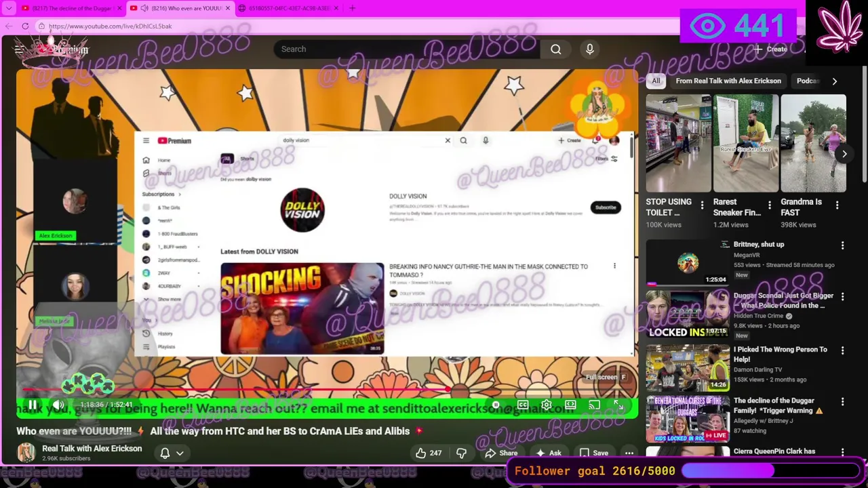Reload the page with the refresh icon
The width and height of the screenshot is (868, 488).
pos(25,26)
